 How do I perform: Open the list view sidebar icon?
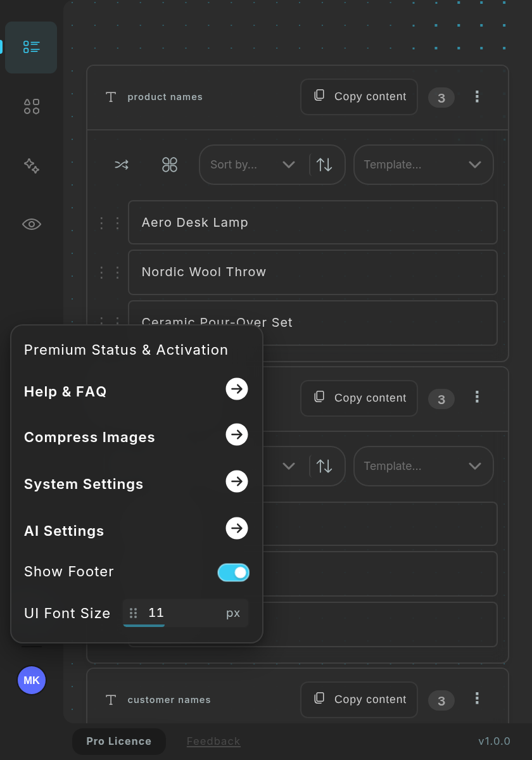pos(31,47)
